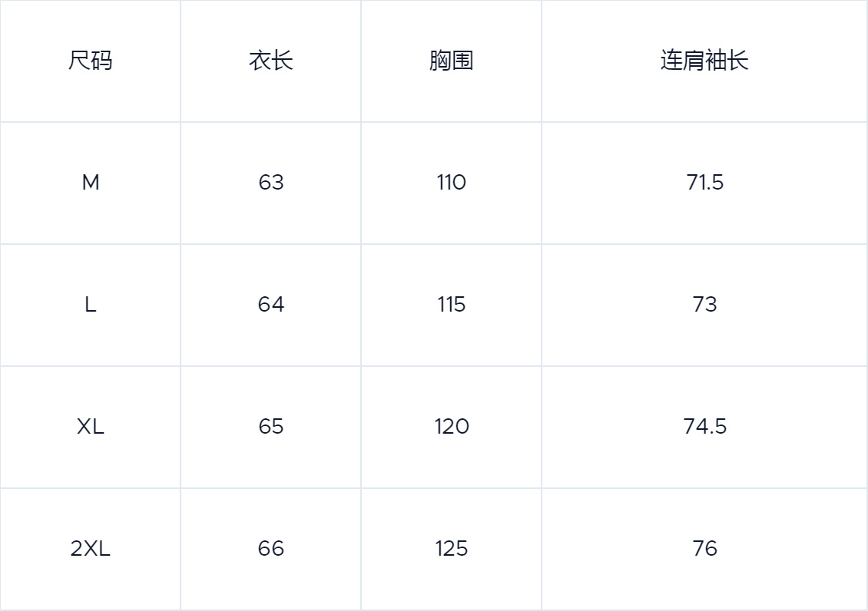The image size is (868, 611).
Task: Click the XL size cell
Action: [x=90, y=427]
